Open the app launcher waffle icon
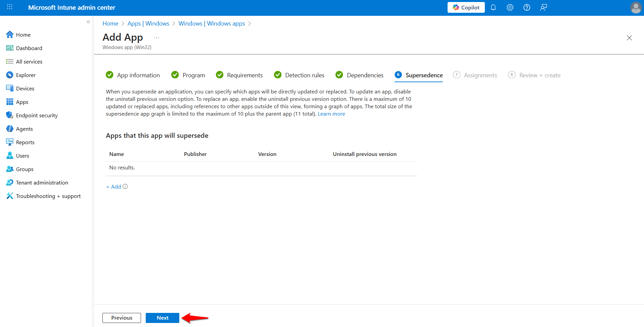644x327 pixels. click(10, 7)
